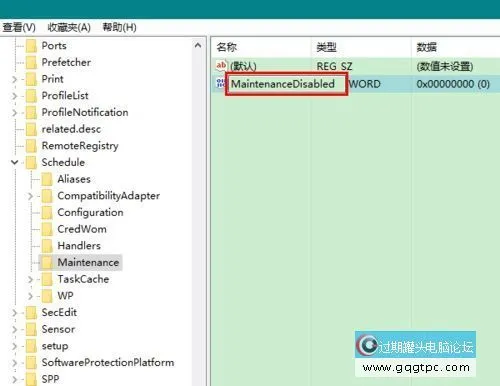Select the CredWom key label
The image size is (500, 386).
[x=82, y=229]
